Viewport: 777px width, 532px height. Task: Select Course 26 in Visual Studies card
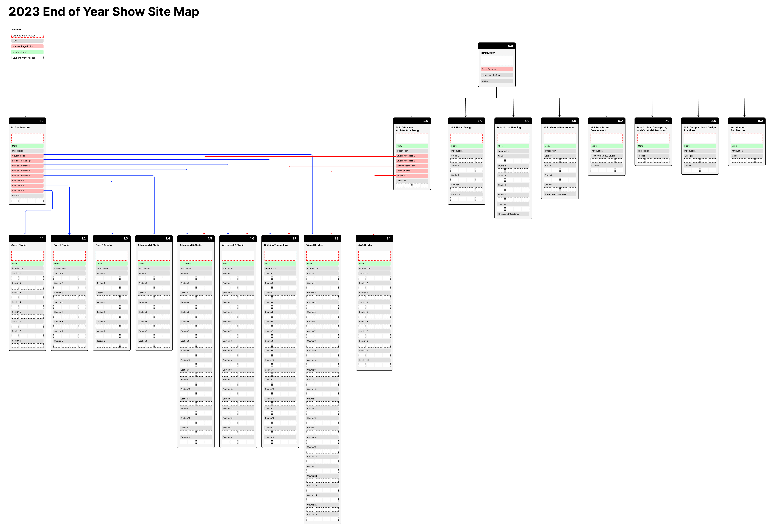click(322, 515)
